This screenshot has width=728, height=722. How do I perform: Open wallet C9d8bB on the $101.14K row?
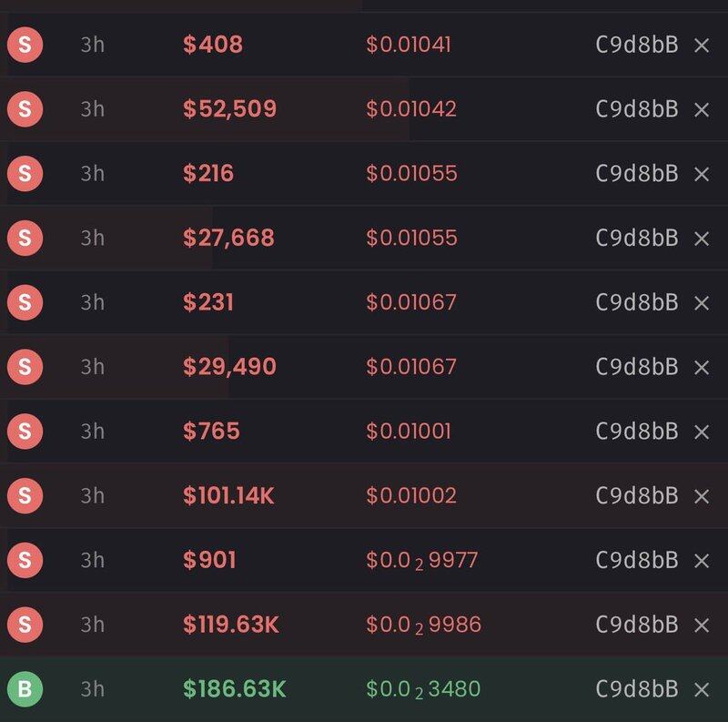[636, 496]
